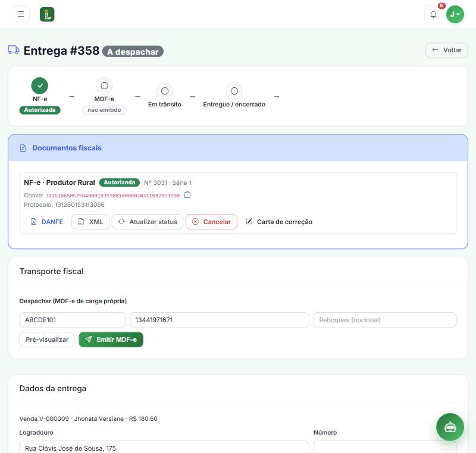Image resolution: width=476 pixels, height=453 pixels.
Task: Click the Reboques (opcional) field
Action: pyautogui.click(x=385, y=320)
